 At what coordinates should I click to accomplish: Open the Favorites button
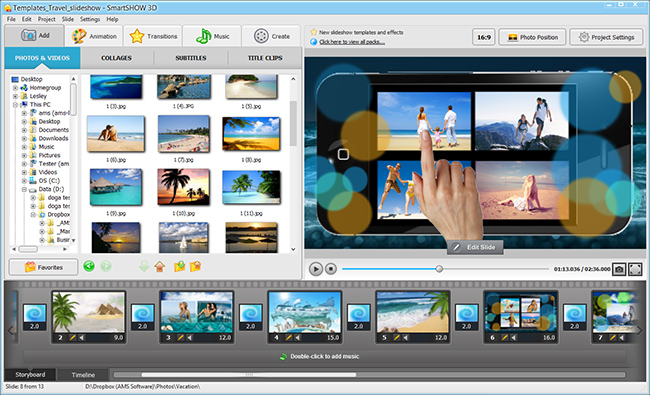coord(44,267)
